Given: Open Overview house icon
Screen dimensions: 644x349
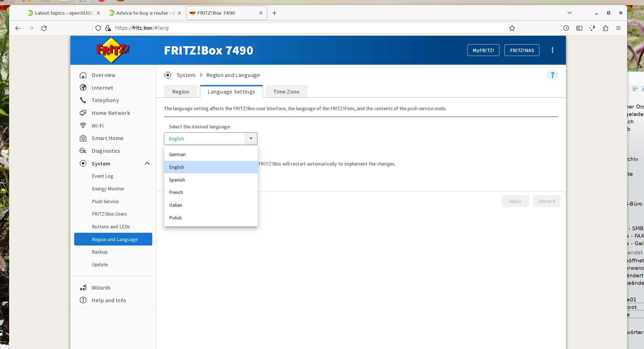Looking at the screenshot, I should coord(83,75).
